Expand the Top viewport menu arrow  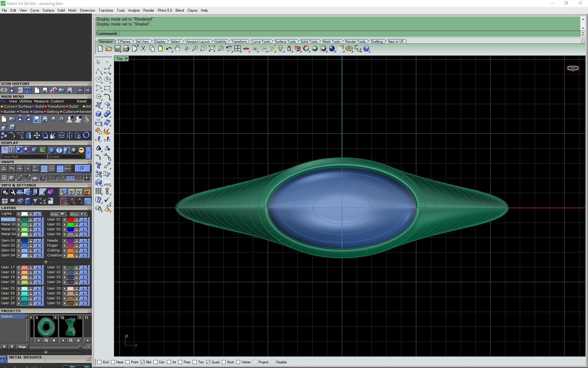tap(127, 59)
